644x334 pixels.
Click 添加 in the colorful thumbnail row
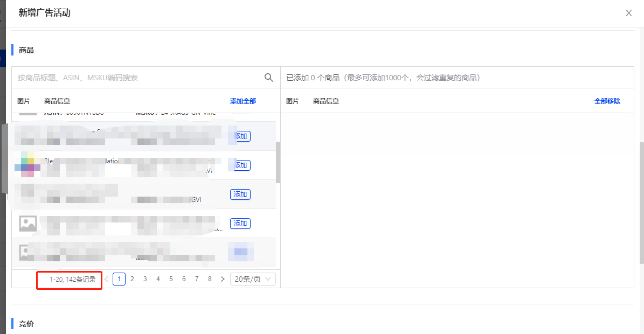pos(241,165)
